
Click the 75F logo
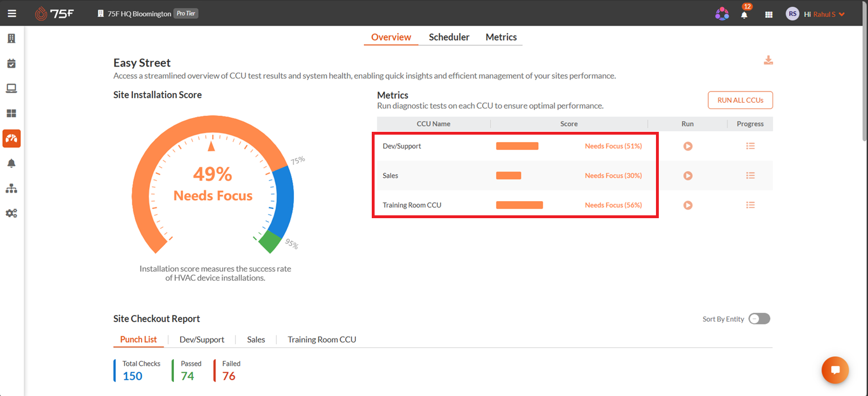point(55,14)
